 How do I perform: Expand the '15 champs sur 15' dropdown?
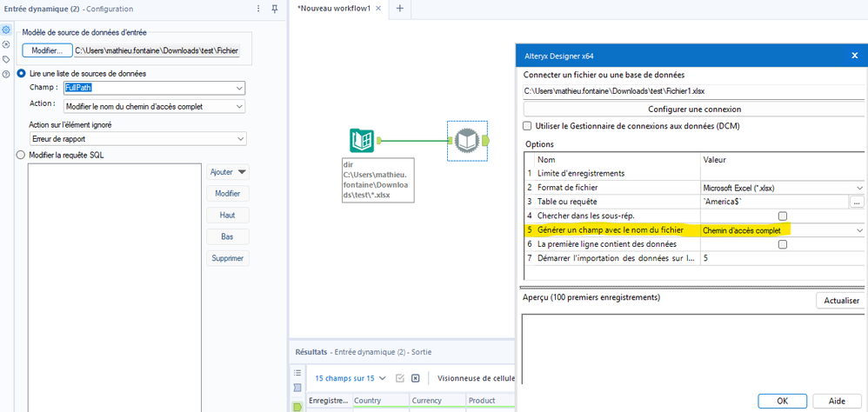(x=351, y=379)
